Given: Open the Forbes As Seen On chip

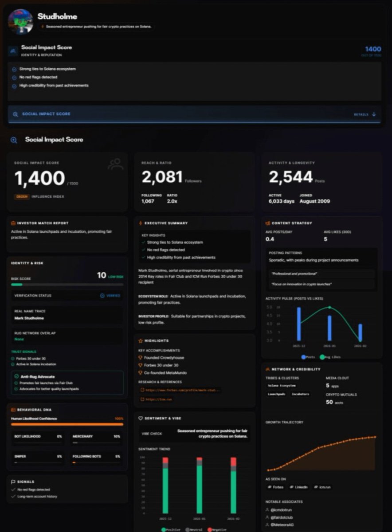Looking at the screenshot, I should (x=275, y=487).
